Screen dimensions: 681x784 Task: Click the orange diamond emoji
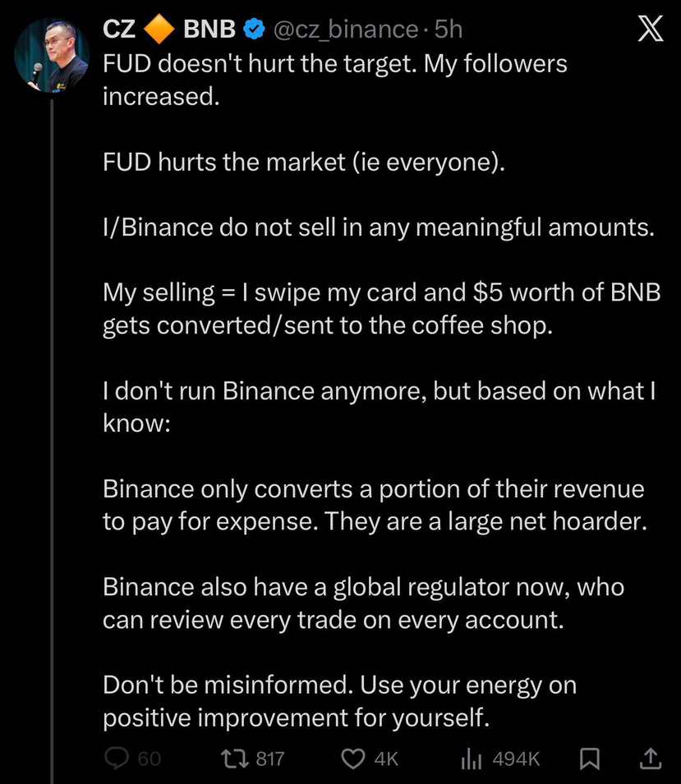click(x=159, y=30)
